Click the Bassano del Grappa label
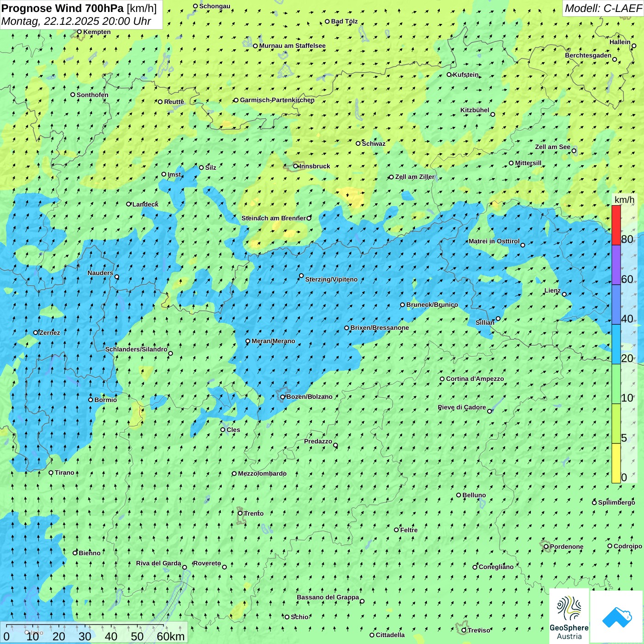 click(x=328, y=597)
